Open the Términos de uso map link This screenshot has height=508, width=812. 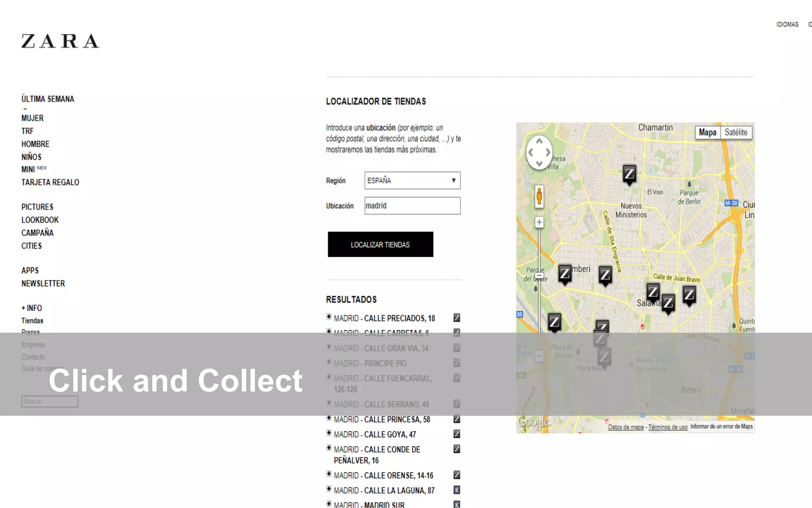(x=668, y=427)
